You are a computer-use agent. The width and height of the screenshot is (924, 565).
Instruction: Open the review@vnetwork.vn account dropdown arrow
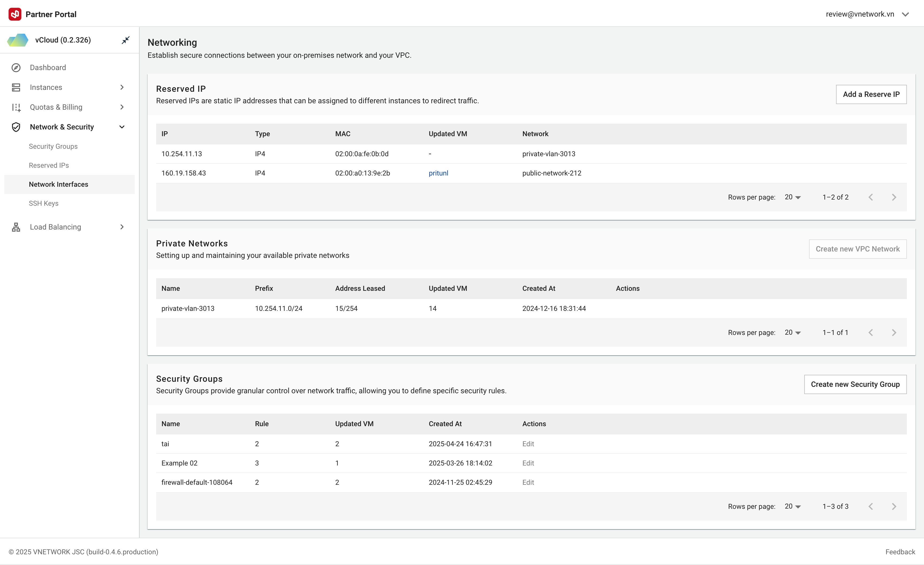click(905, 15)
